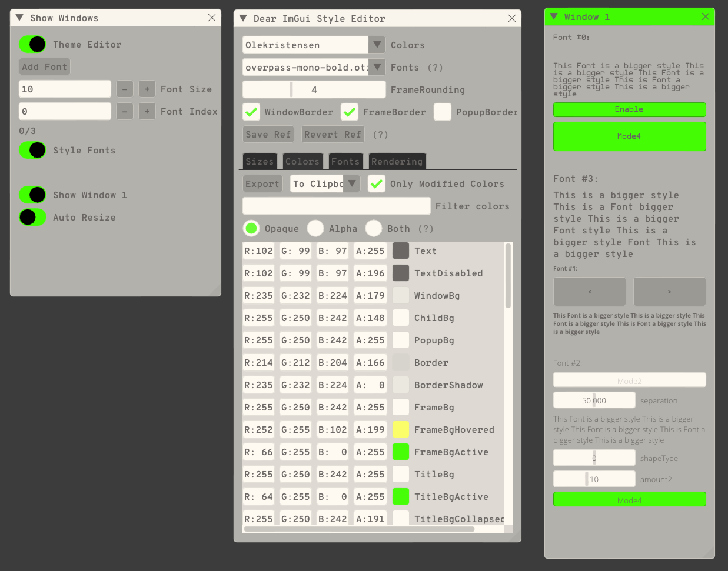This screenshot has height=571, width=728.
Task: Open the WindowBg color swatch
Action: point(401,295)
